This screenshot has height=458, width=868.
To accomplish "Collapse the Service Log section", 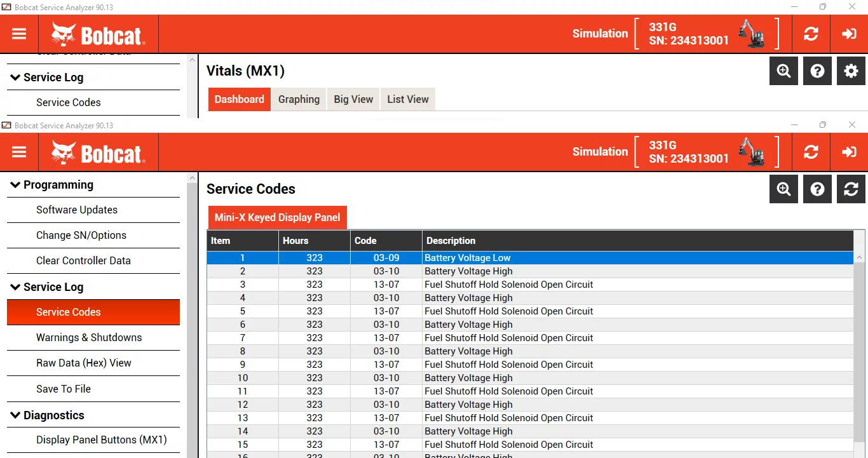I will (x=53, y=286).
